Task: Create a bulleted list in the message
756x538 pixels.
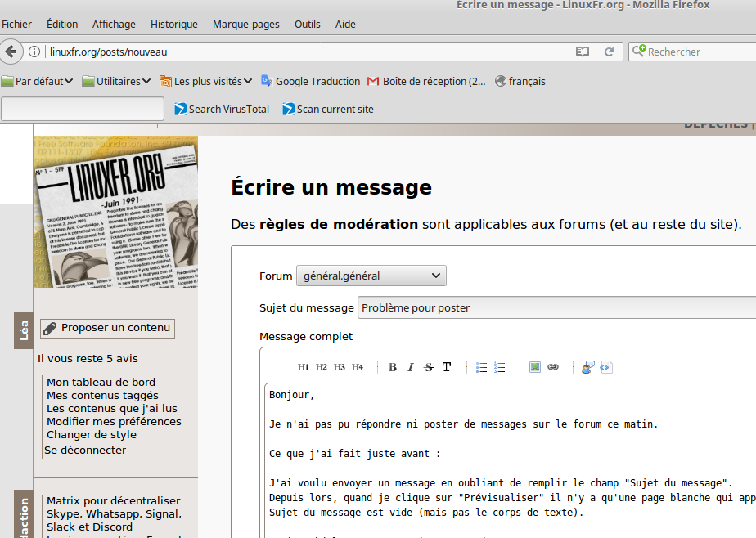Action: [x=481, y=367]
